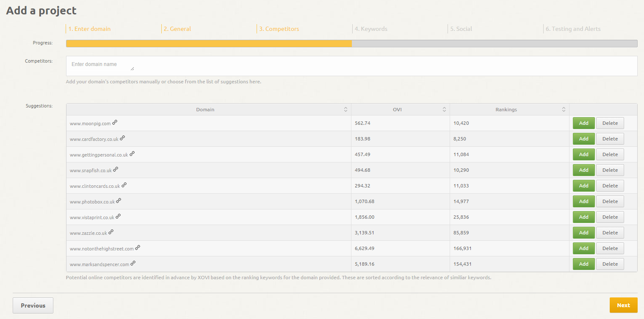Image resolution: width=644 pixels, height=319 pixels.
Task: Select OVI value 6,629.49
Action: tap(365, 248)
